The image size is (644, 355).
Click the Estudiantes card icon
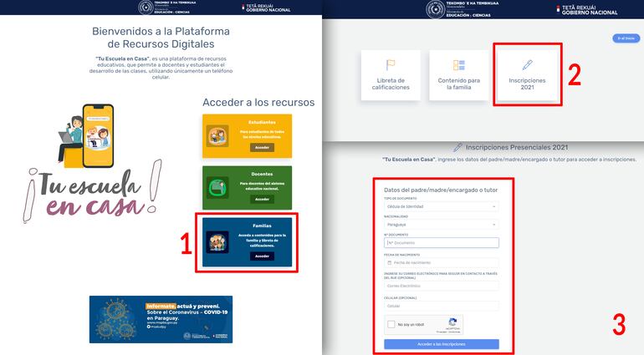tap(217, 135)
